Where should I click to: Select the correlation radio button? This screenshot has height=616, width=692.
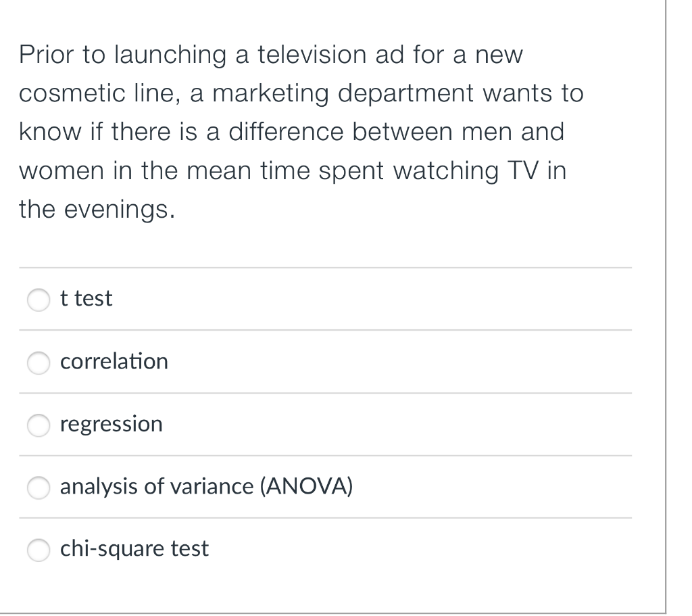tap(39, 363)
